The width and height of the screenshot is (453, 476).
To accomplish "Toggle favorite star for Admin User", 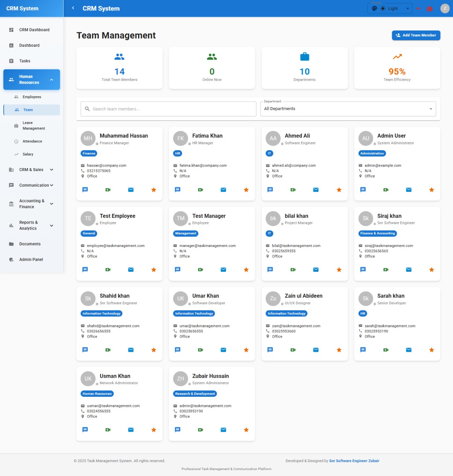I will 431,190.
